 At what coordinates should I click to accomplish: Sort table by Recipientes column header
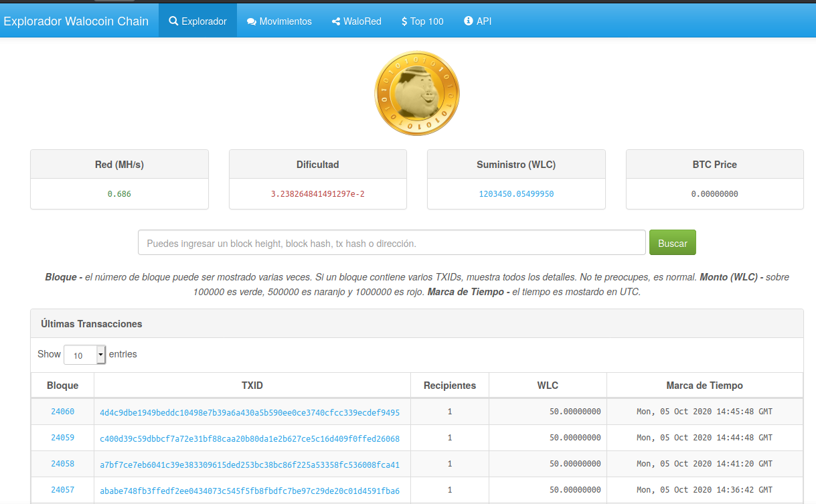click(450, 386)
